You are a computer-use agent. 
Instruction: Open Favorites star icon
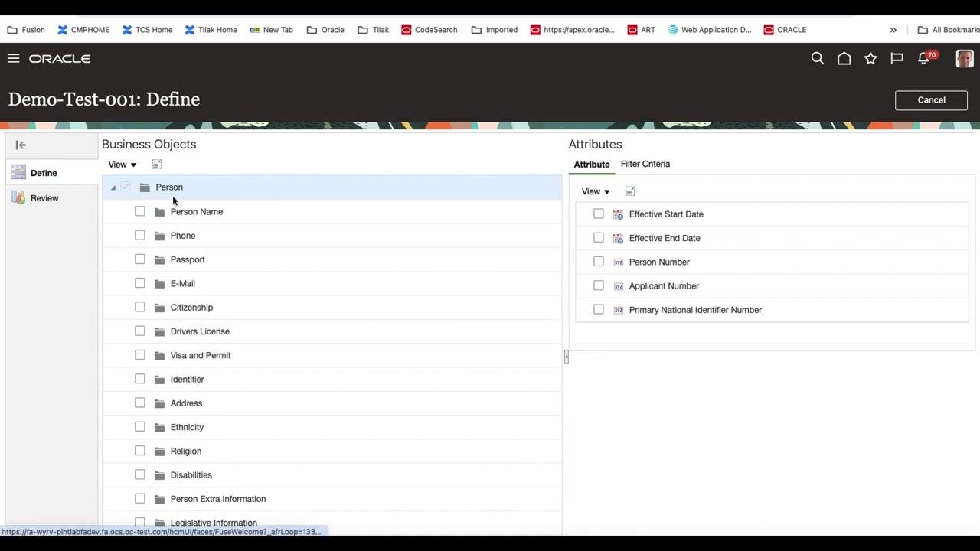pos(871,58)
